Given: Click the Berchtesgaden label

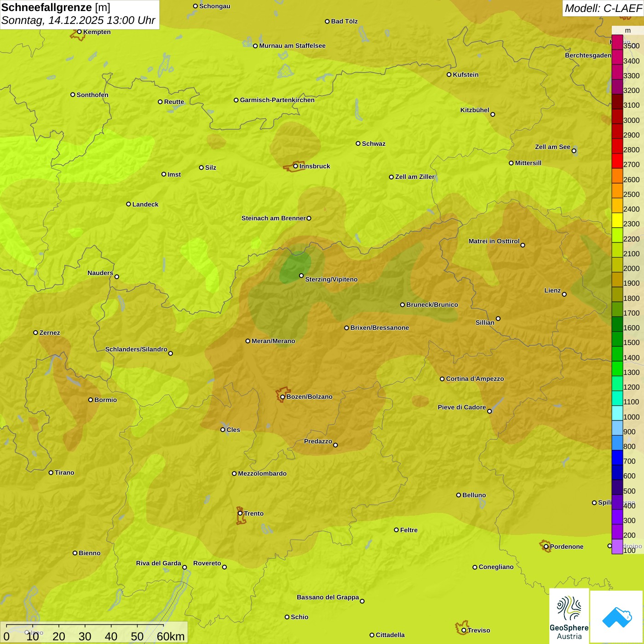Looking at the screenshot, I should [x=588, y=55].
